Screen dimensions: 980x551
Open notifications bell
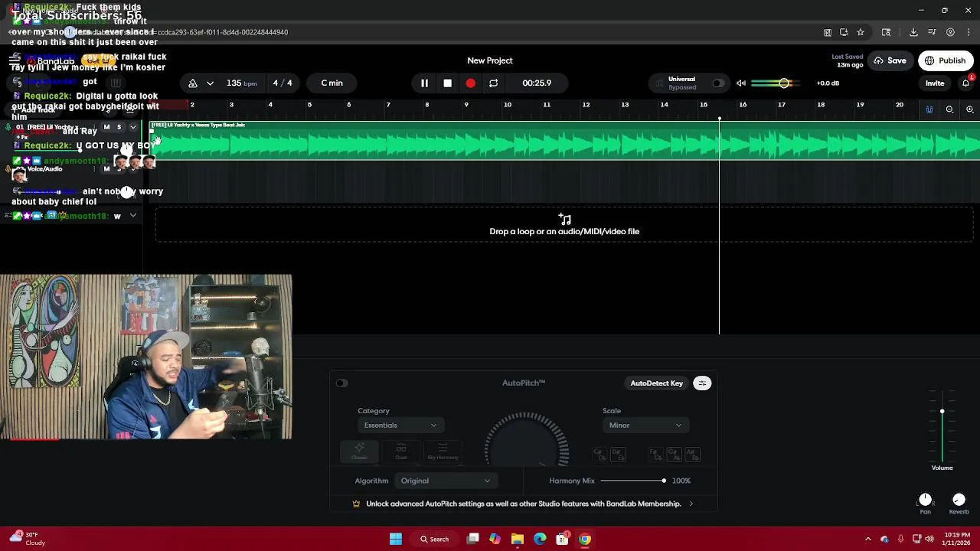click(966, 83)
